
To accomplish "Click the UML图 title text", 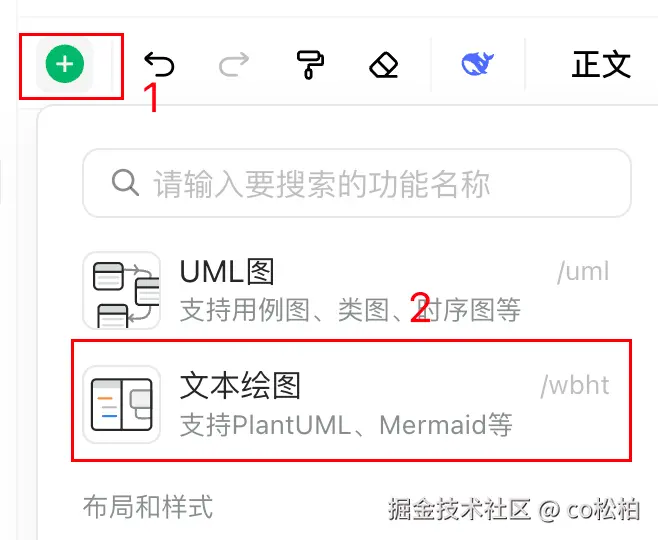I will [227, 272].
